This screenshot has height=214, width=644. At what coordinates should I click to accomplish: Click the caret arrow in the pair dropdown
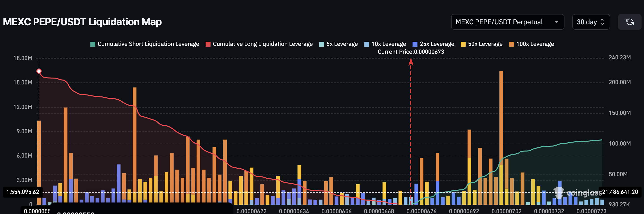pos(556,22)
